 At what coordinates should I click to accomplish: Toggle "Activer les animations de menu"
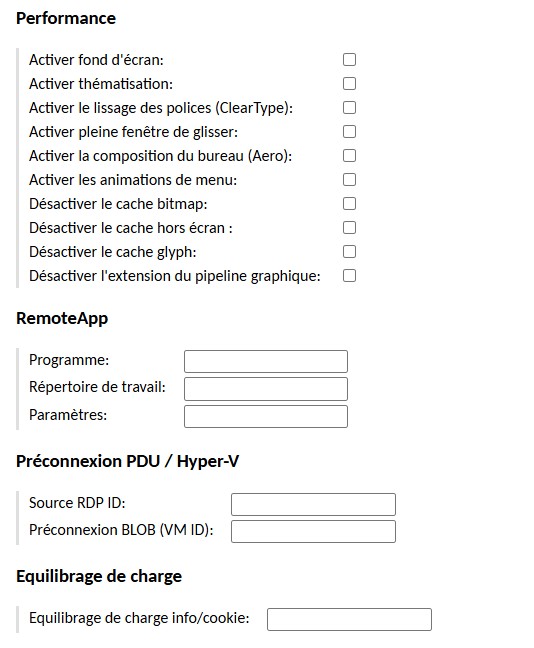click(x=349, y=179)
